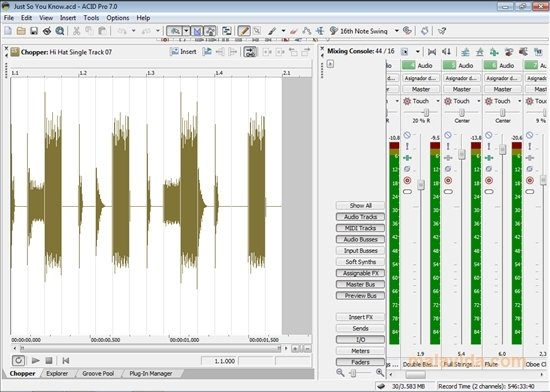Image resolution: width=550 pixels, height=392 pixels.
Task: Open the Tools menu
Action: [91, 18]
